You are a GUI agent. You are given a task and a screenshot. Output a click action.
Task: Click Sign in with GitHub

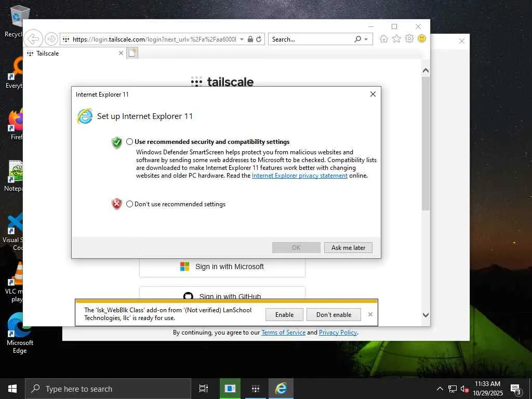(222, 295)
